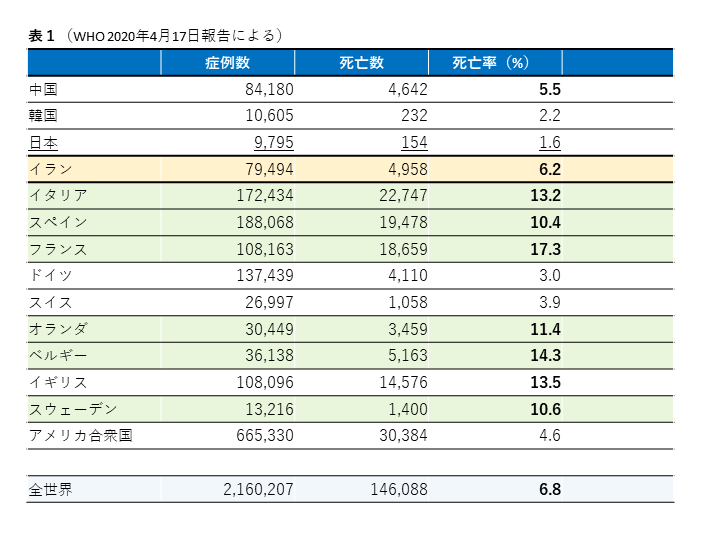Click Italy's case count 172,434

(x=265, y=195)
